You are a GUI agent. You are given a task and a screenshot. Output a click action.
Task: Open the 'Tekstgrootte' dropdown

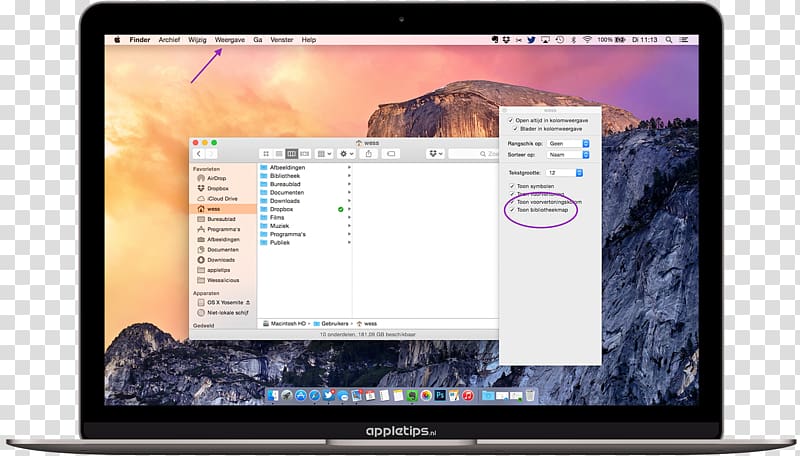[x=564, y=173]
